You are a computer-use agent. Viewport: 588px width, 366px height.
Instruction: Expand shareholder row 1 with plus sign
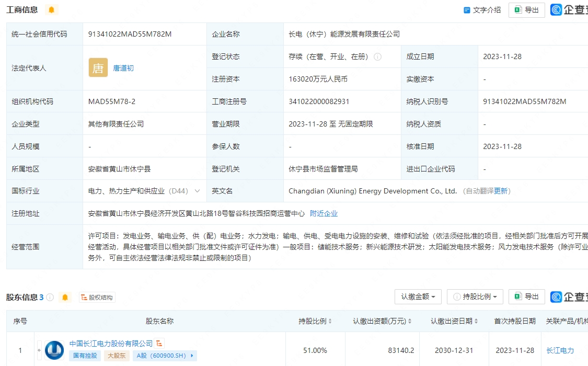(x=39, y=350)
